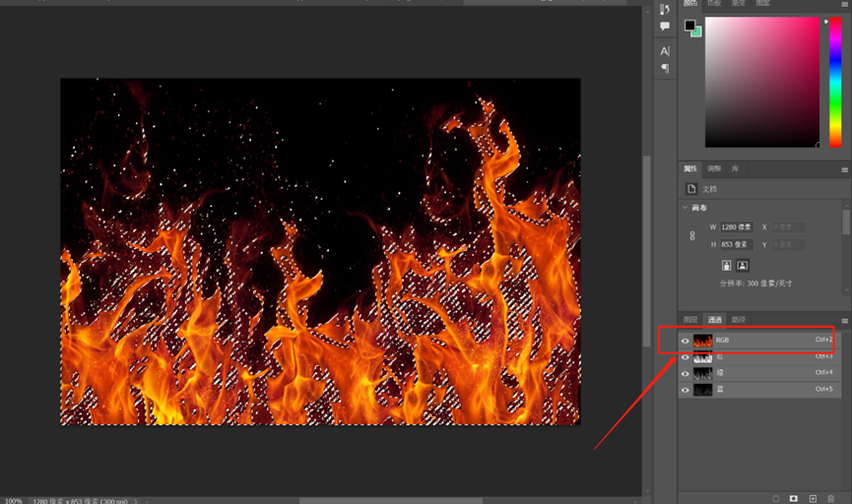Screen dimensions: 852x504
Task: Collapse the 画布 canvas section
Action: click(686, 208)
